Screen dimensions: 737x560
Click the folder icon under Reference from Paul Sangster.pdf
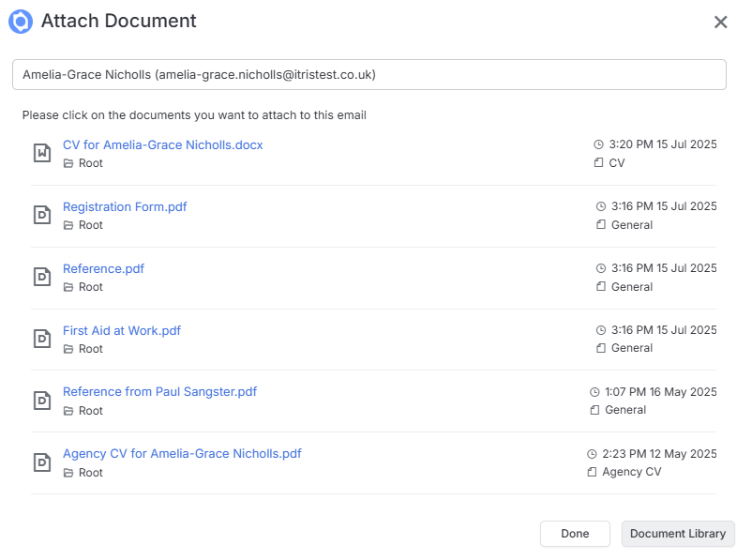click(x=68, y=411)
